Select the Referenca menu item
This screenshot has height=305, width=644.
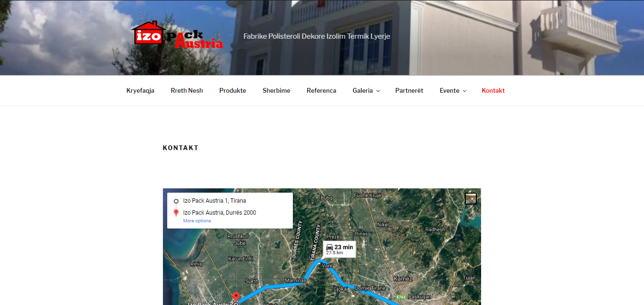point(322,90)
